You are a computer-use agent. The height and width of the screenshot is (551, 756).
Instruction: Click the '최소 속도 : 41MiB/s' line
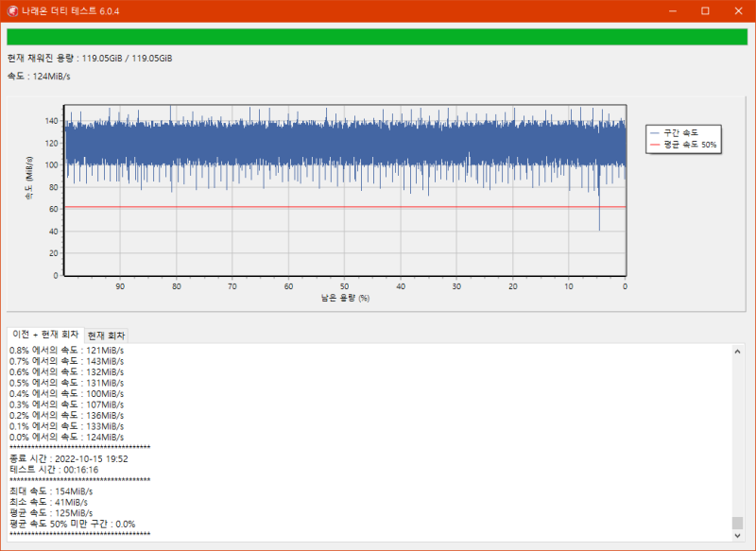49,502
